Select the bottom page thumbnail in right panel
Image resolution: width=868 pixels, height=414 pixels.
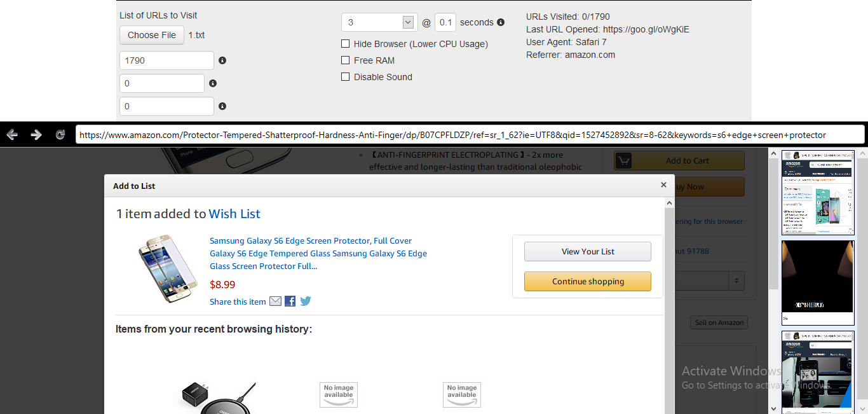tap(818, 372)
